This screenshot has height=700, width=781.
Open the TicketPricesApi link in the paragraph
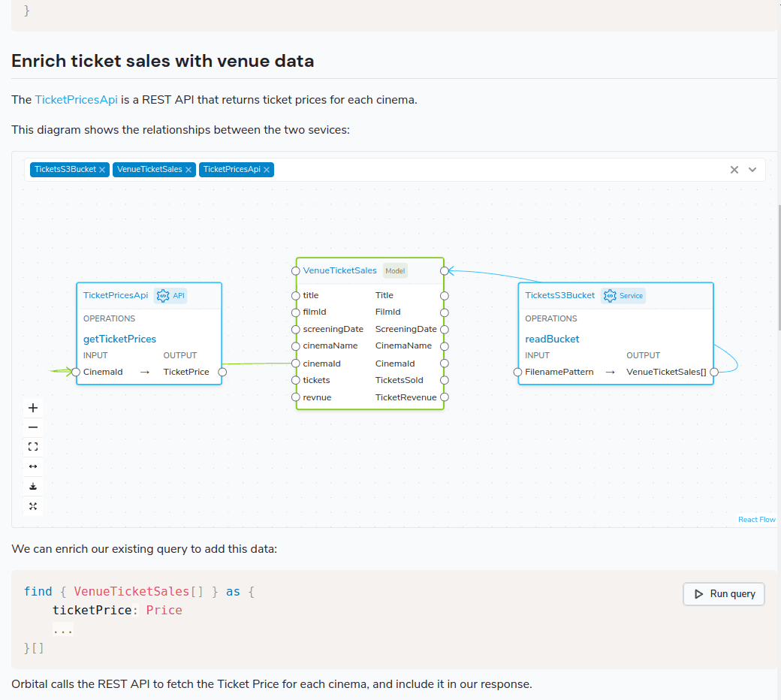click(76, 100)
